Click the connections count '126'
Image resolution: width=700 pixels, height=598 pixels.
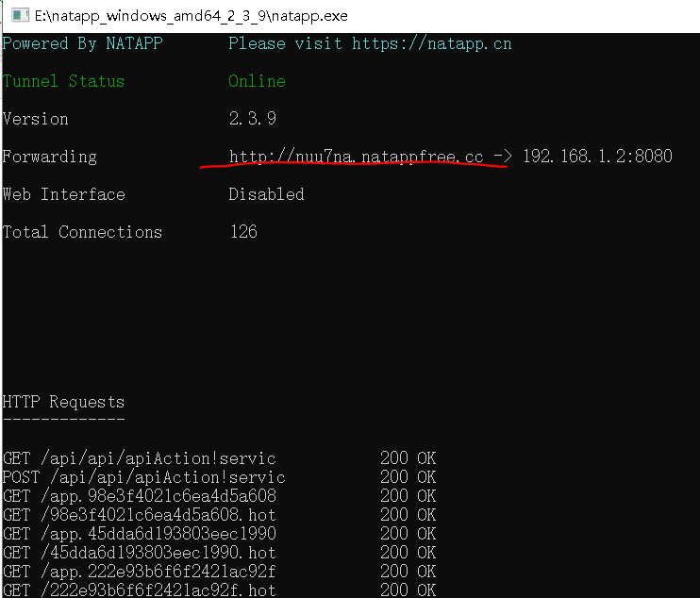point(243,232)
